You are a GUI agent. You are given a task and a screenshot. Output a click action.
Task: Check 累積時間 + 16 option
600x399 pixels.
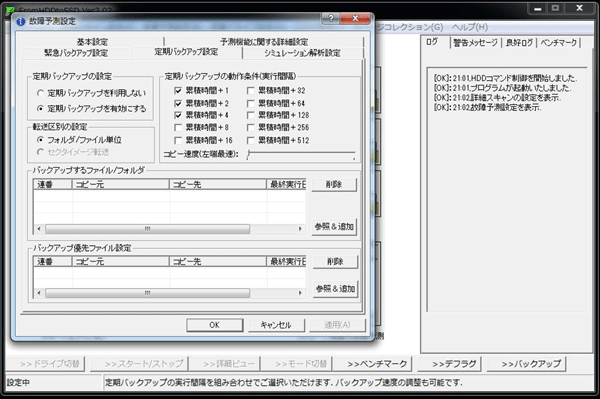tap(178, 140)
